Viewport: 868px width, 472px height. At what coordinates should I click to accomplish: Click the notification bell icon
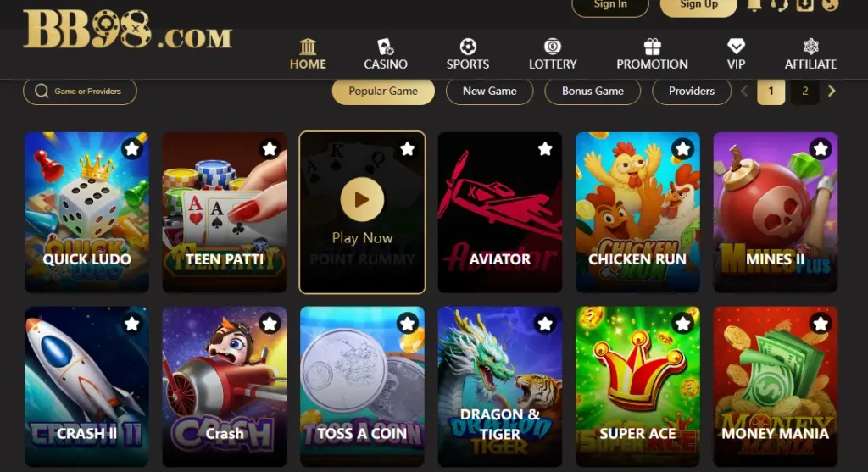coord(754,4)
